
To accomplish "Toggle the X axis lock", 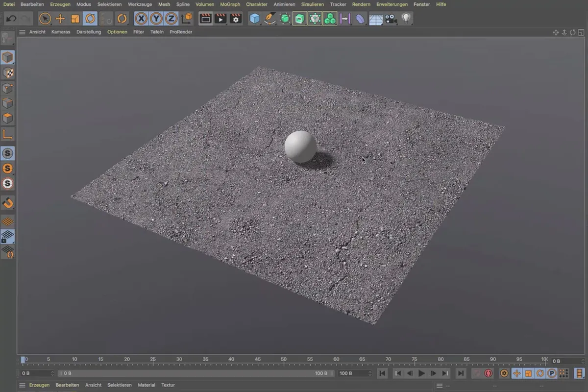I will pyautogui.click(x=141, y=19).
